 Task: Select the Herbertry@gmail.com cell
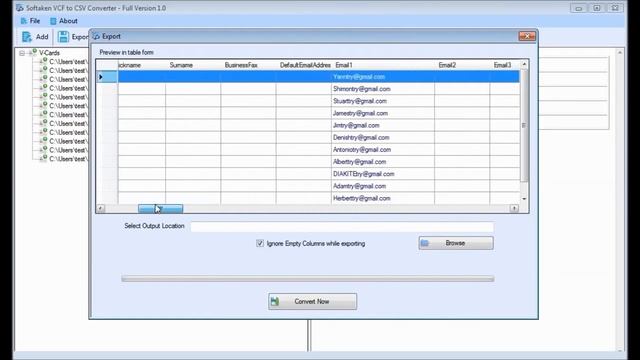tap(382, 198)
